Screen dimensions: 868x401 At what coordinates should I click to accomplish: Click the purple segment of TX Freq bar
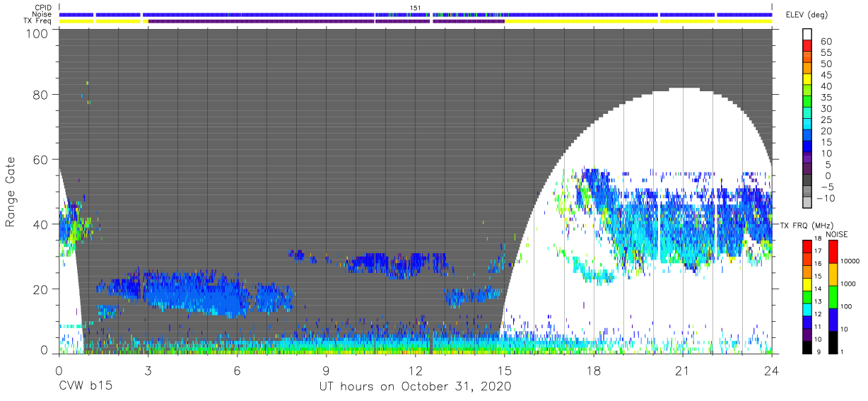326,21
